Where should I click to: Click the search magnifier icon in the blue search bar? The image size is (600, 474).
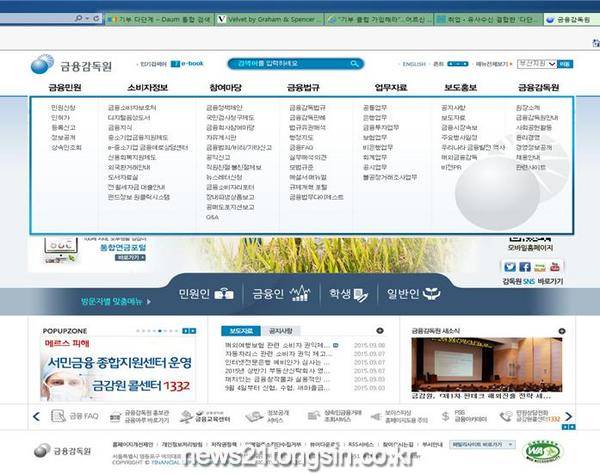[x=354, y=64]
